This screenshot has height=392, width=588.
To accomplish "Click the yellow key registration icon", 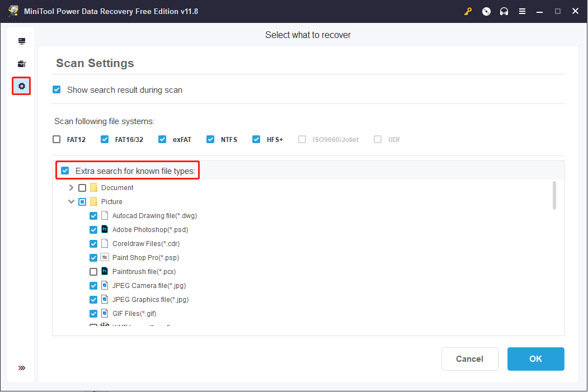I will click(x=468, y=11).
